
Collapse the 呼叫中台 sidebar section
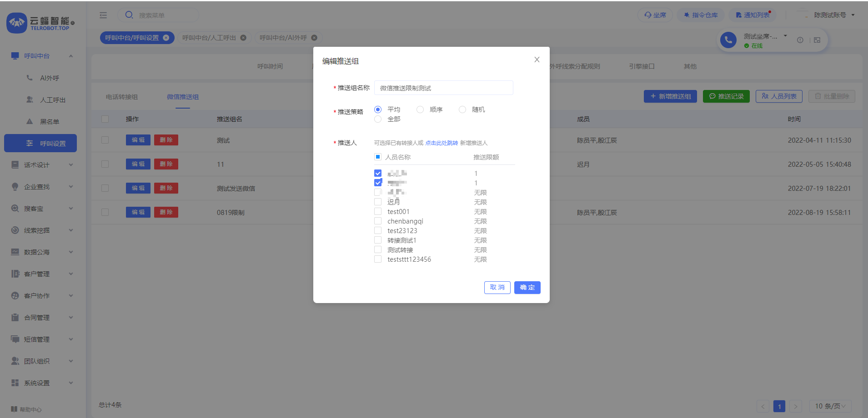click(x=71, y=56)
